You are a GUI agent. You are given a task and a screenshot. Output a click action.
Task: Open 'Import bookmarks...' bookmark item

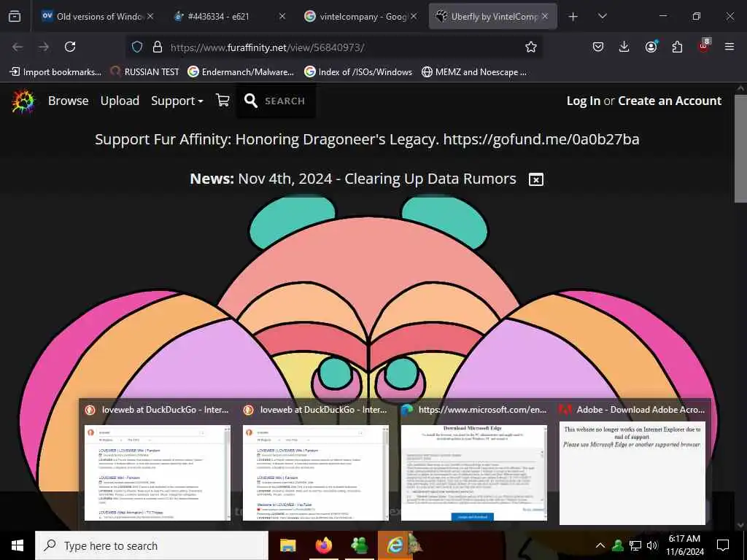pyautogui.click(x=55, y=72)
